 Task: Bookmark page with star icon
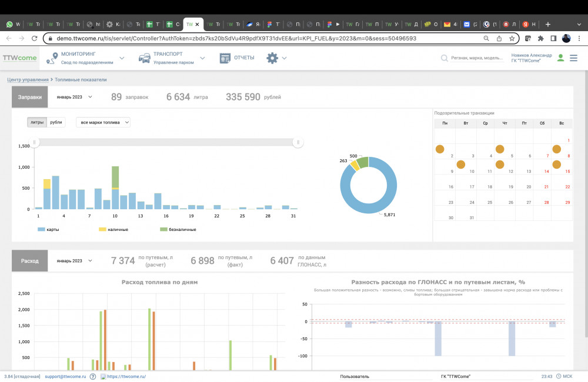[x=512, y=38]
